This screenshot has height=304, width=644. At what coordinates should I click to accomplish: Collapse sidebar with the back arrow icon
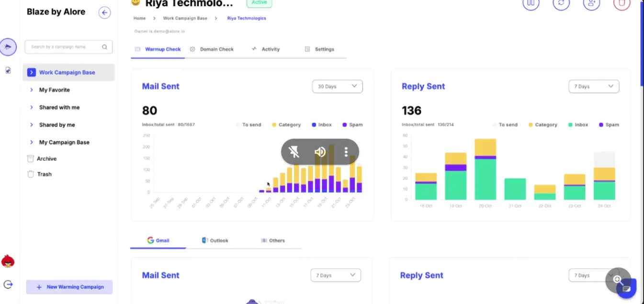point(105,12)
